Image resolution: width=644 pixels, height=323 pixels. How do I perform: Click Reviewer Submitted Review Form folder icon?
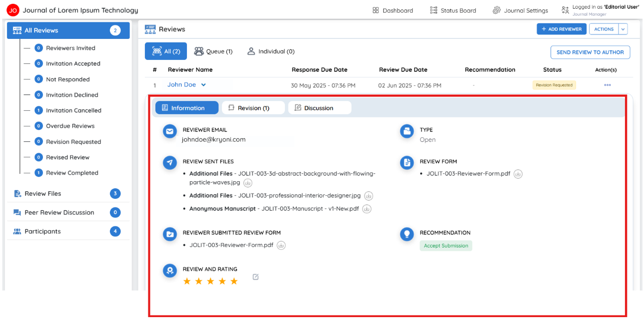tap(170, 234)
